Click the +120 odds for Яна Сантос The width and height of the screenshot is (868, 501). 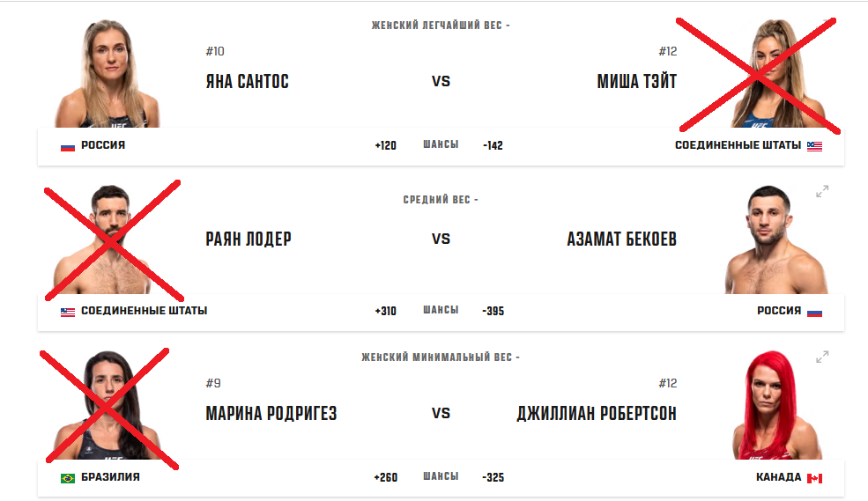tap(385, 145)
